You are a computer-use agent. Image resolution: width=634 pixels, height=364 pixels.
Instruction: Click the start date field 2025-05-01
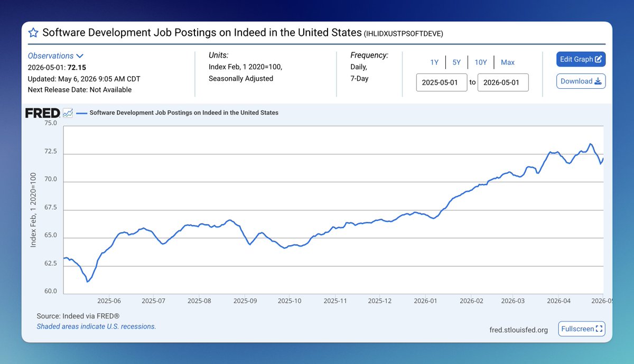(442, 82)
